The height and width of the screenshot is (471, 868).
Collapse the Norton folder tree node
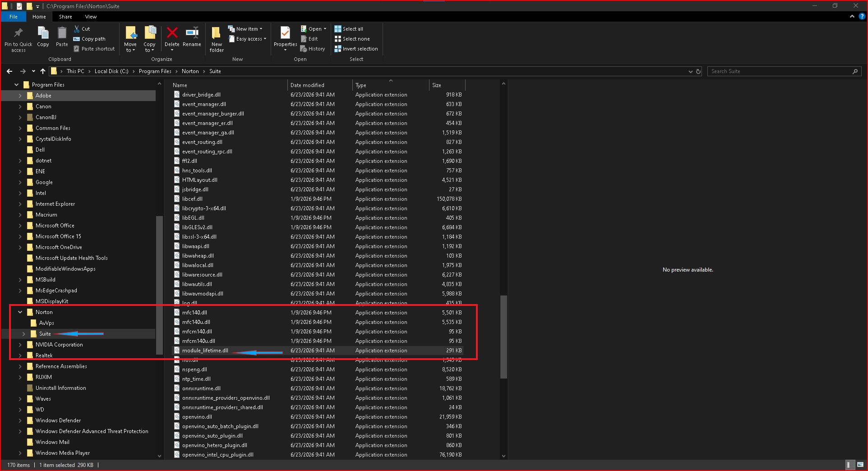coord(20,312)
